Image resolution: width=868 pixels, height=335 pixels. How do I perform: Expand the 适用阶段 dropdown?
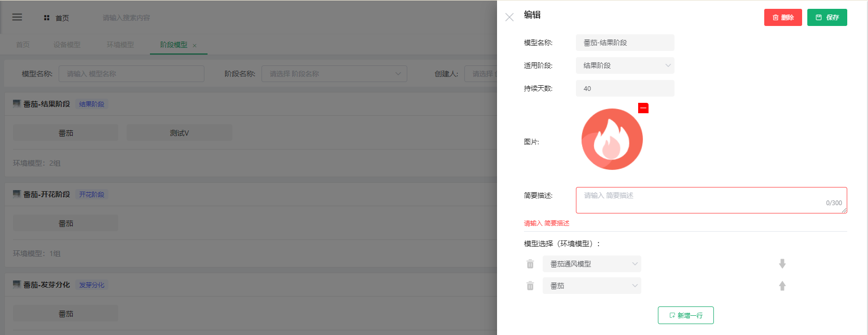point(625,65)
